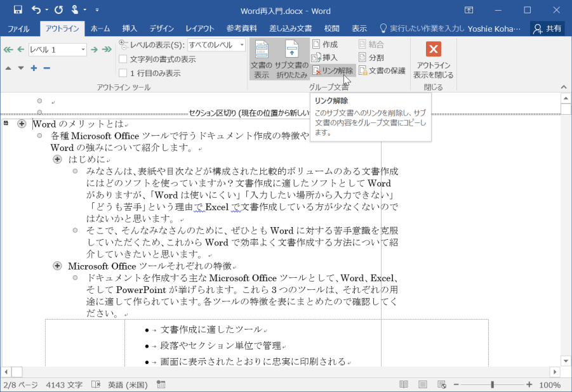
Task: Click the 実行したい作業を入力 search box
Action: [x=422, y=29]
